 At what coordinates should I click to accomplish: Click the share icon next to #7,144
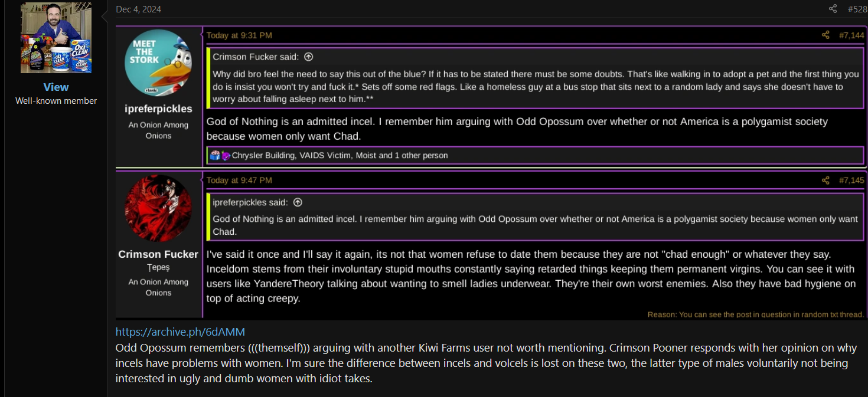coord(825,35)
